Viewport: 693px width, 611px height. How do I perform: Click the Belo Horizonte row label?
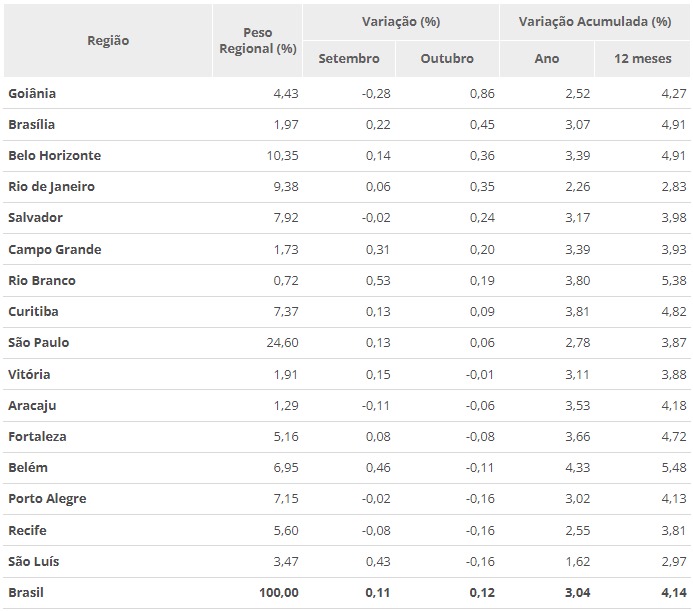(x=54, y=156)
